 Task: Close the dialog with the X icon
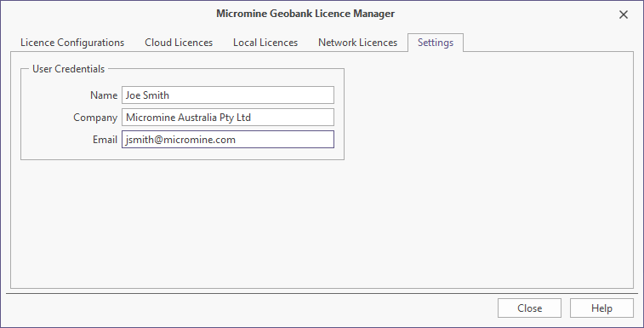[624, 14]
